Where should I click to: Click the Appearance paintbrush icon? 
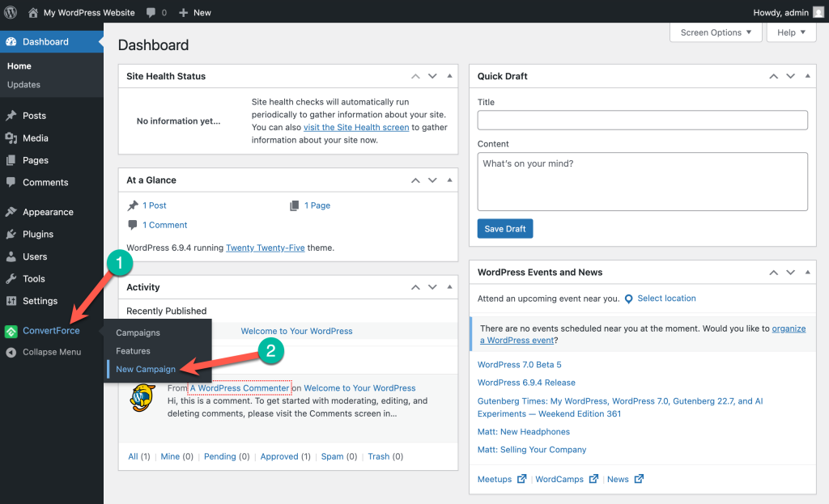click(x=11, y=212)
